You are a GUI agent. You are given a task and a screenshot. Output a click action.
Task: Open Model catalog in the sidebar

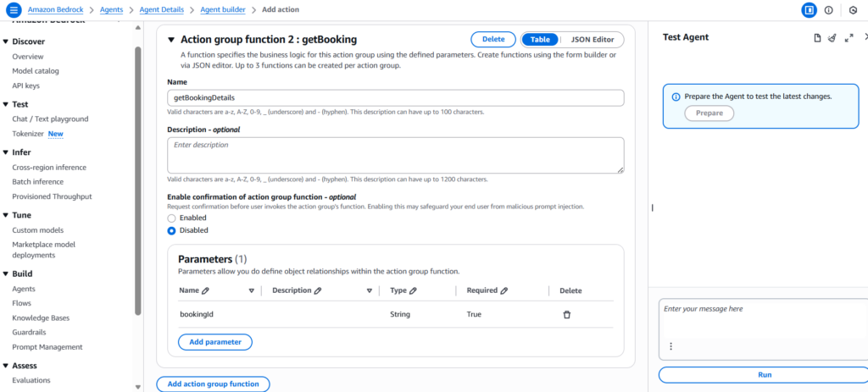(36, 71)
